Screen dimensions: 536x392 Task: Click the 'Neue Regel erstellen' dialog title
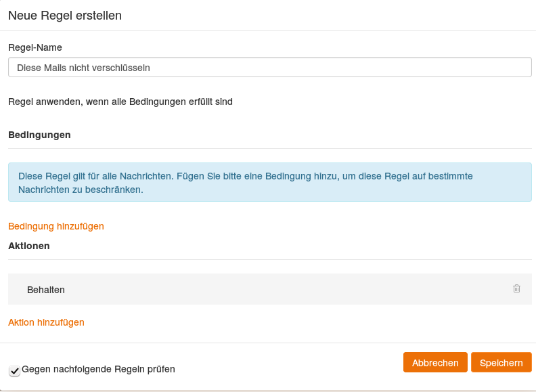coord(65,16)
